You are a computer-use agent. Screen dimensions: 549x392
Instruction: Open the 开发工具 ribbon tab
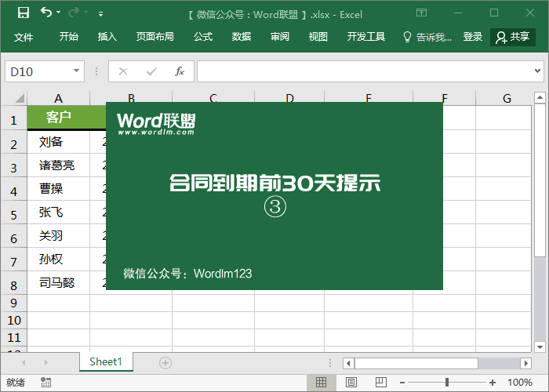click(366, 36)
